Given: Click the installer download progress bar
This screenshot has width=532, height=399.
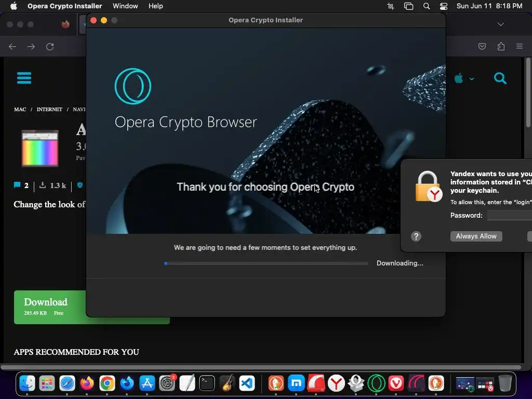Looking at the screenshot, I should click(x=266, y=263).
